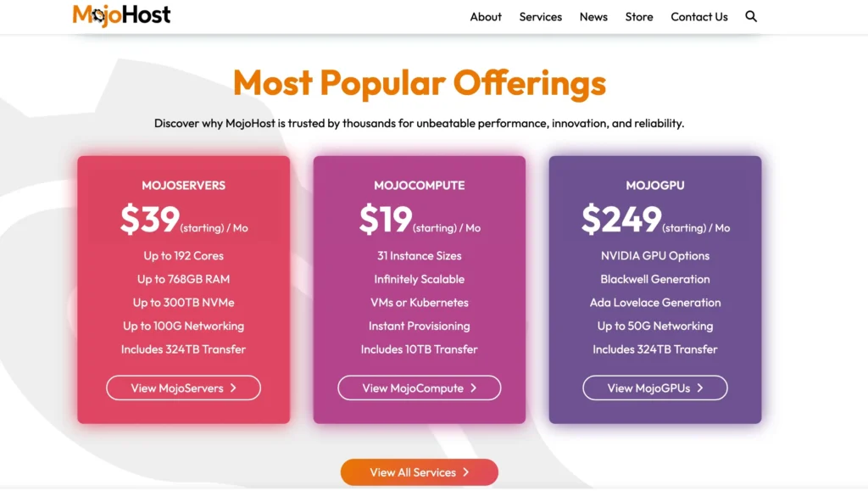
Task: Click View MojoGPUs button
Action: tap(654, 388)
